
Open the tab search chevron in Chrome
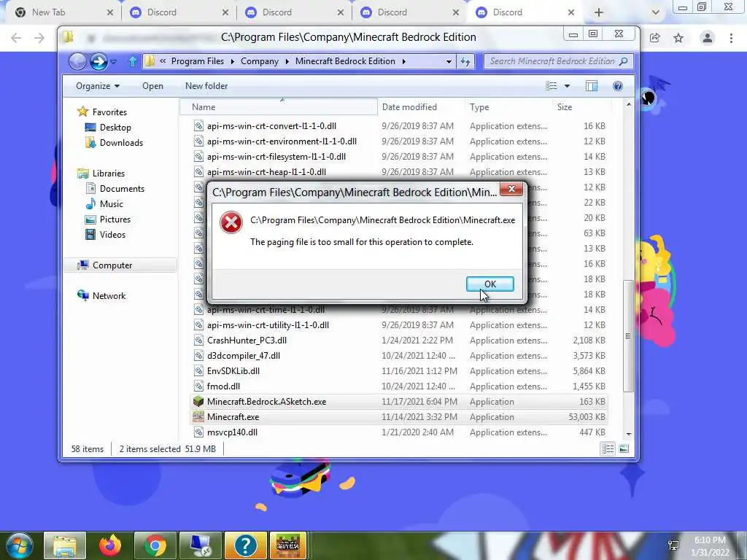[x=656, y=12]
